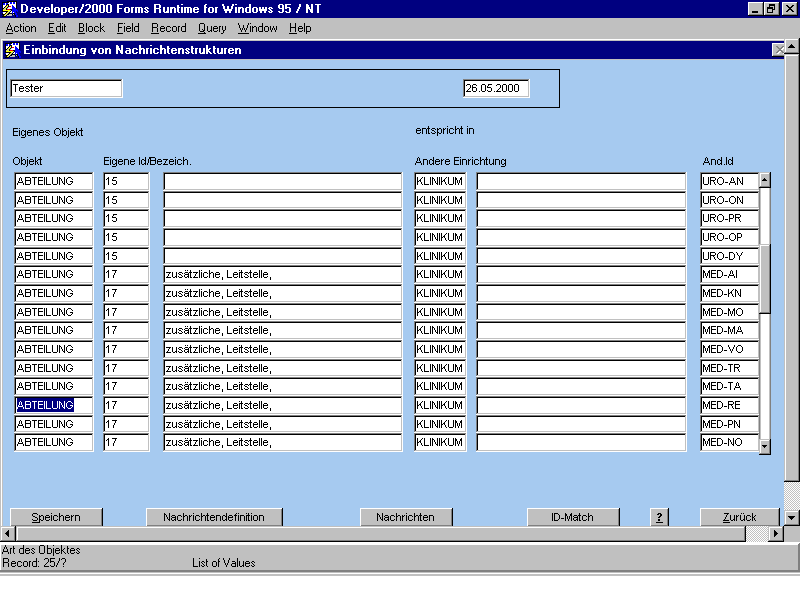
Task: Open the Action menu
Action: (21, 28)
